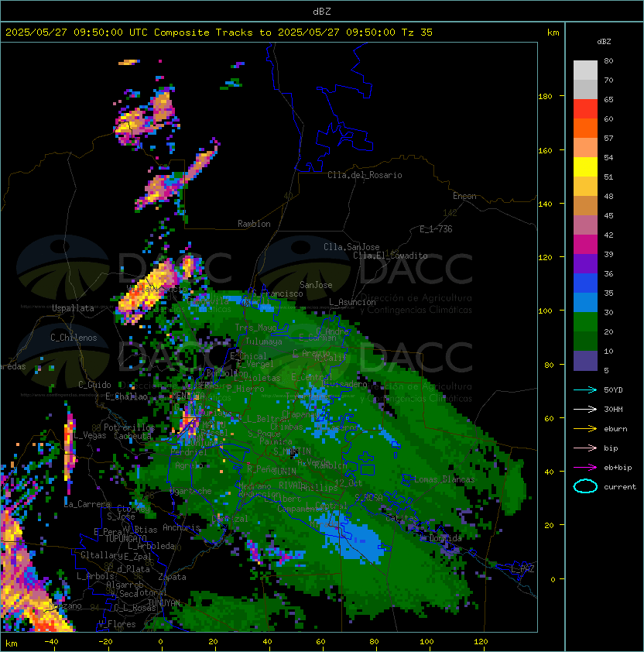Viewport: 644px width, 652px height.
Task: Click the 'Cltallary' map label
Action: [x=101, y=555]
